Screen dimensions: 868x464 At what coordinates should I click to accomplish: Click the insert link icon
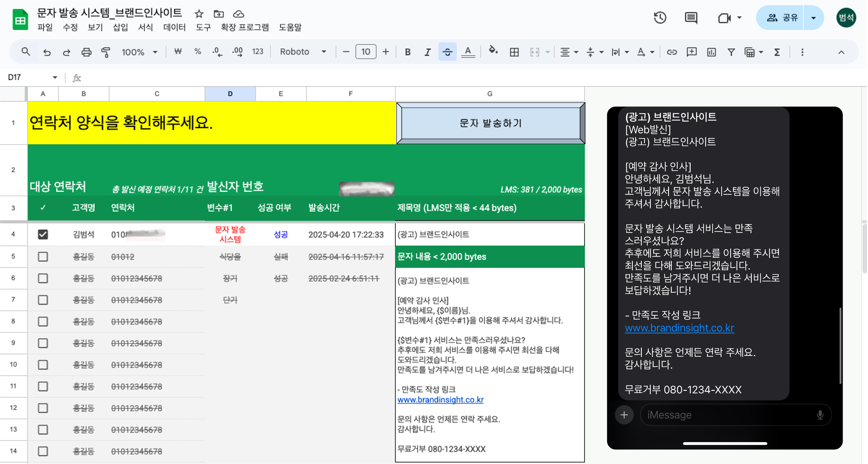pos(671,52)
